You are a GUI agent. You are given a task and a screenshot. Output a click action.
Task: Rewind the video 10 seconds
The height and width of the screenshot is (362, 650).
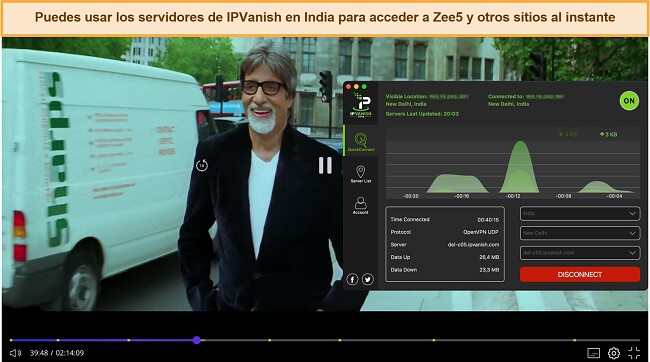[x=201, y=165]
